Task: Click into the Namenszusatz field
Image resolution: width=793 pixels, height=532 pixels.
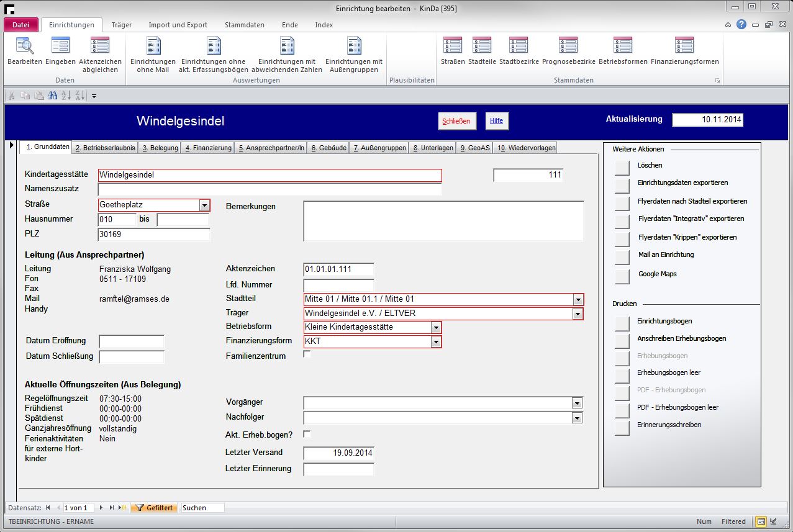Action: pyautogui.click(x=270, y=189)
